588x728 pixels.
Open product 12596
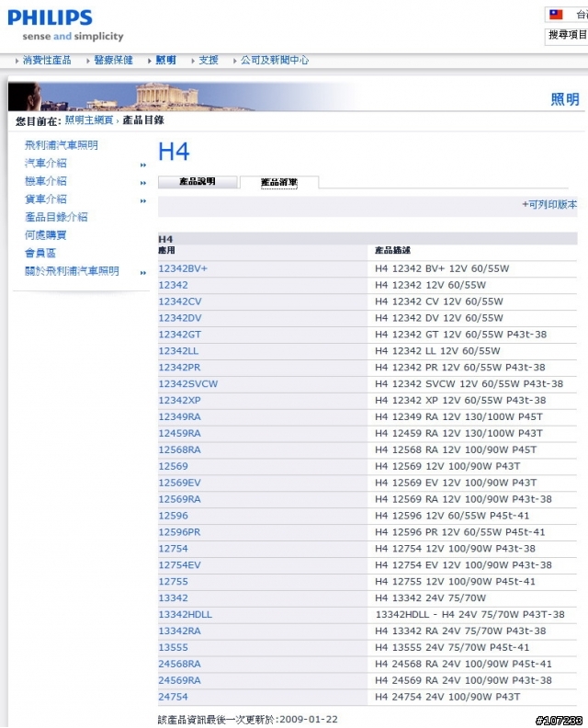[x=173, y=516]
